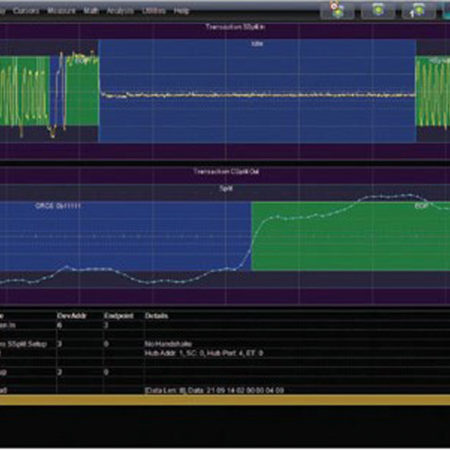Click the CRC5 blue region in lower waveform

125,235
